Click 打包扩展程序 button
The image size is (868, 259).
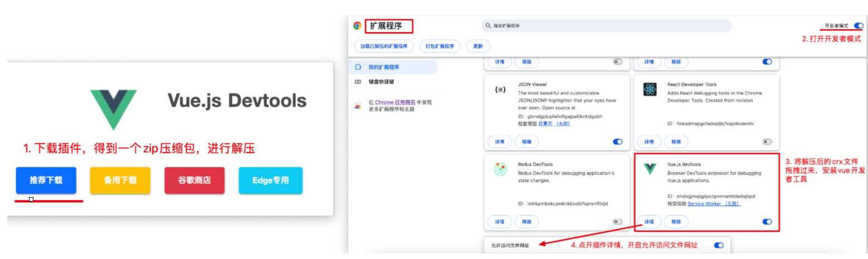pyautogui.click(x=440, y=46)
